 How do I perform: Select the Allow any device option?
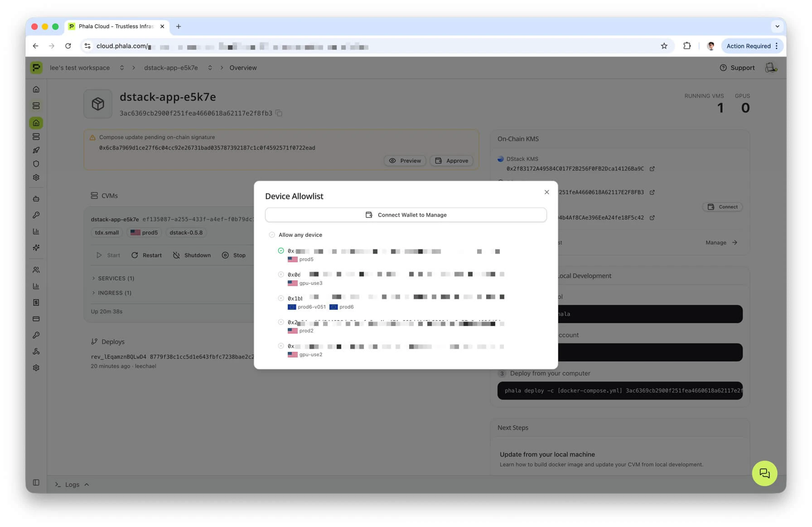pyautogui.click(x=295, y=235)
